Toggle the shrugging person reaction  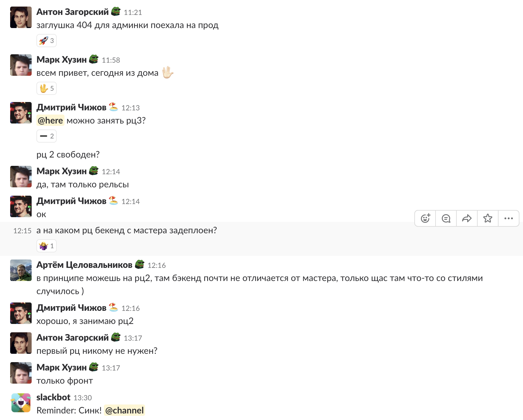pos(47,246)
